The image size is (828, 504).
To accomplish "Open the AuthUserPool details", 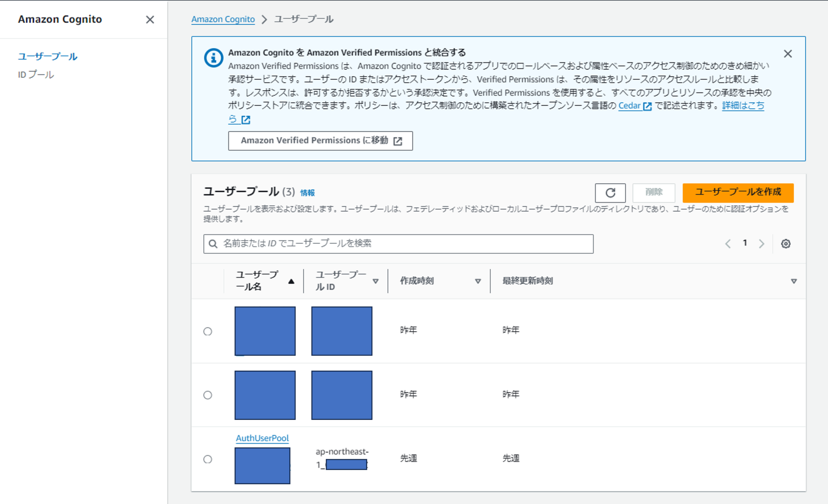I will (x=262, y=438).
